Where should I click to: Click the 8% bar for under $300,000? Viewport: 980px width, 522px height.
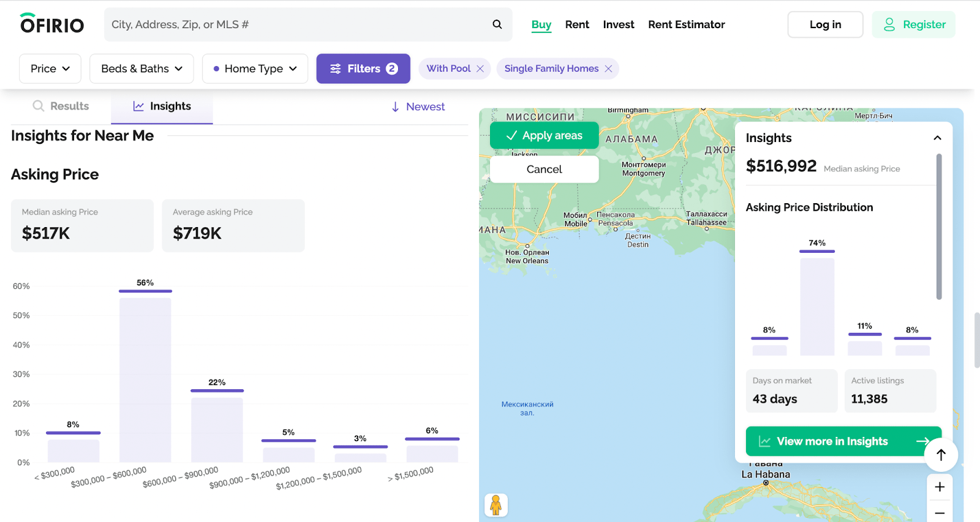point(73,450)
